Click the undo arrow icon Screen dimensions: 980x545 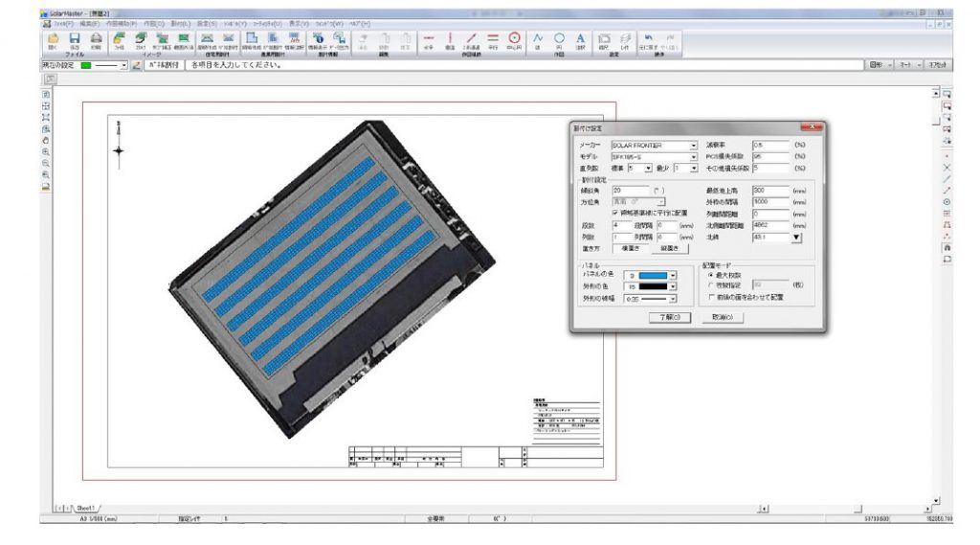(x=649, y=39)
